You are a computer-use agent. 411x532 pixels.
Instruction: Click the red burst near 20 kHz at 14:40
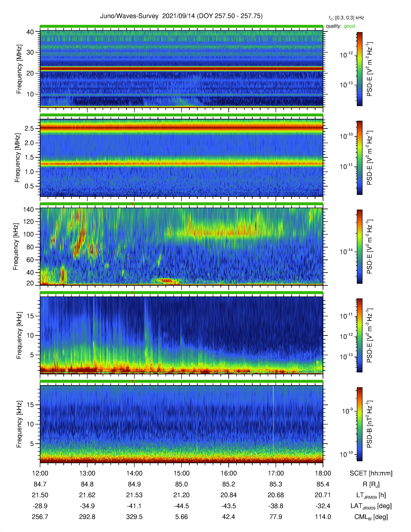coord(166,280)
